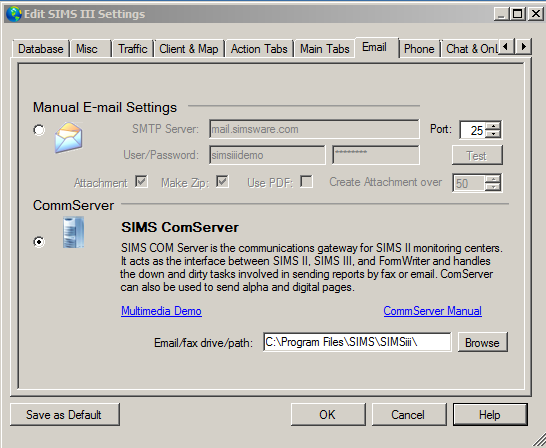Select the Manual E-mail Settings radio button
The height and width of the screenshot is (448, 546).
[x=39, y=130]
